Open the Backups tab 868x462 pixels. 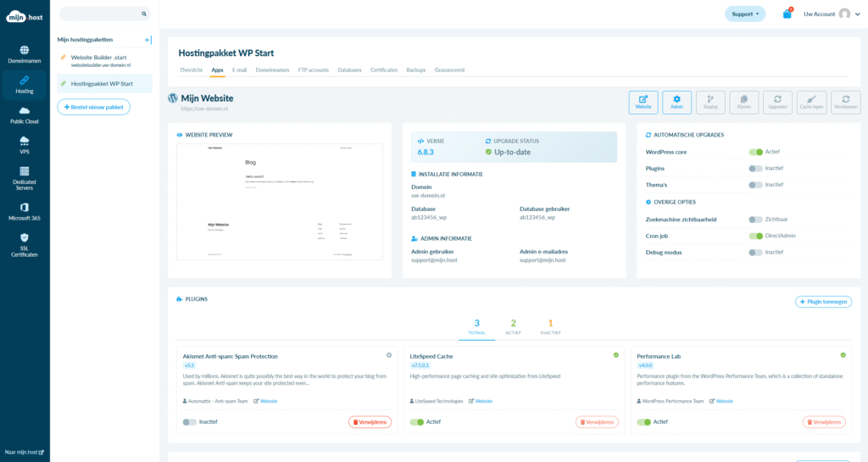tap(415, 70)
